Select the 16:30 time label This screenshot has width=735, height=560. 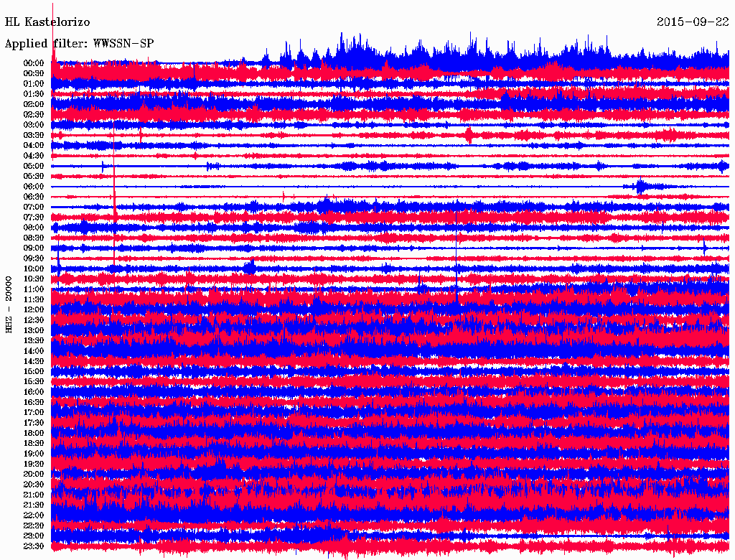point(34,403)
